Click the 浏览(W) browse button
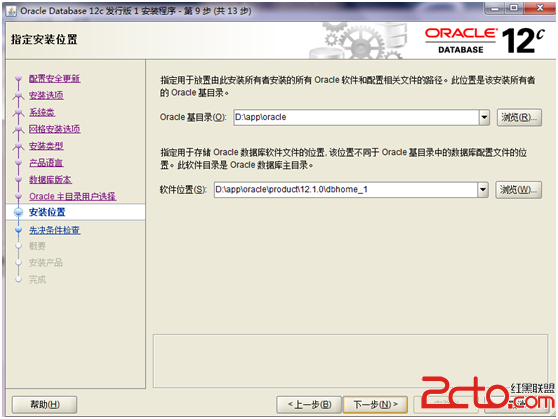558x419 pixels. point(518,190)
